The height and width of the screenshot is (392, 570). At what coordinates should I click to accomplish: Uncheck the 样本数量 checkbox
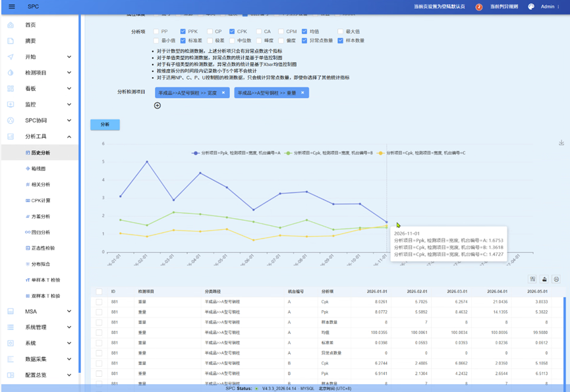(x=340, y=41)
